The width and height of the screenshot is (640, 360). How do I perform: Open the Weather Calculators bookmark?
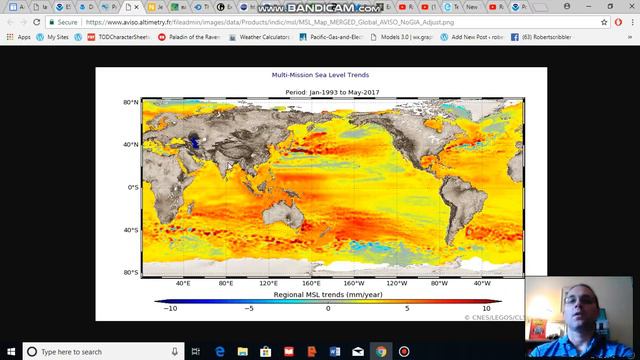(x=259, y=37)
